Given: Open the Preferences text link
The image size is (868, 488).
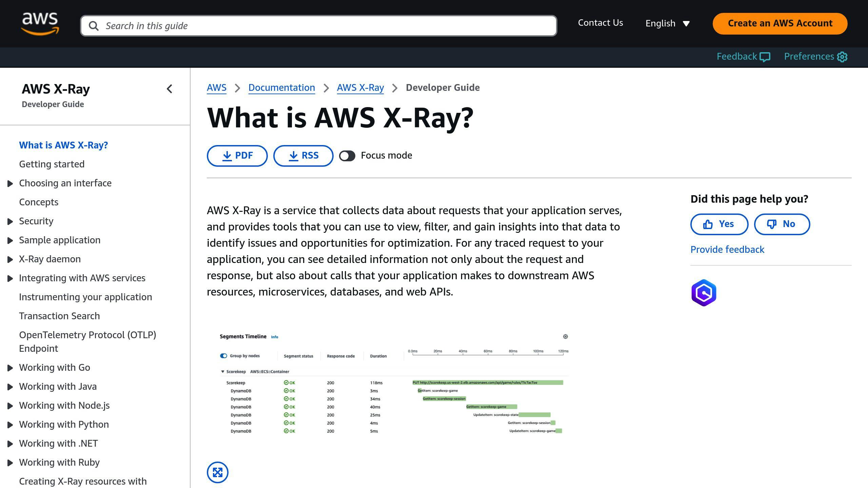Looking at the screenshot, I should 809,57.
